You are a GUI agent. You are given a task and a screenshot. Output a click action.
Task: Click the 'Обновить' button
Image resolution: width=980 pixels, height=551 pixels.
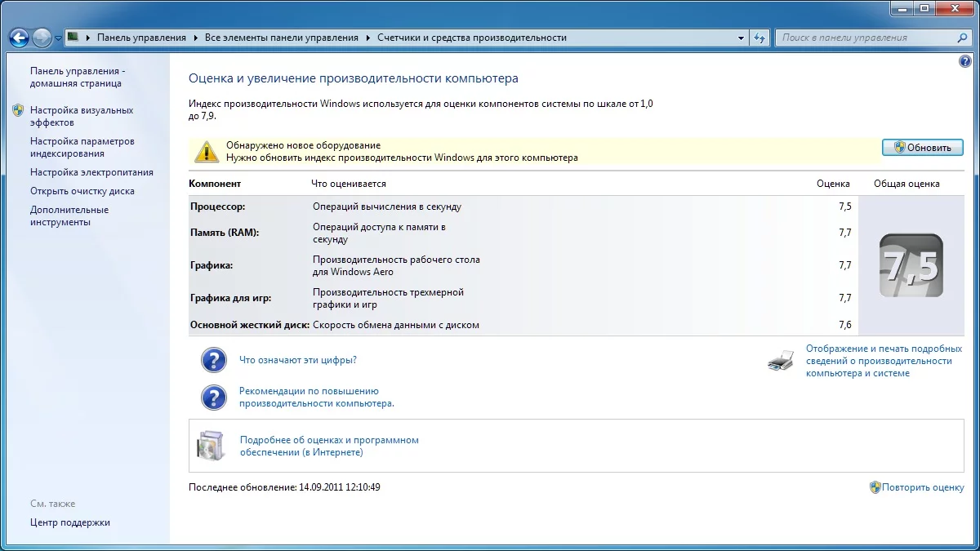[922, 148]
